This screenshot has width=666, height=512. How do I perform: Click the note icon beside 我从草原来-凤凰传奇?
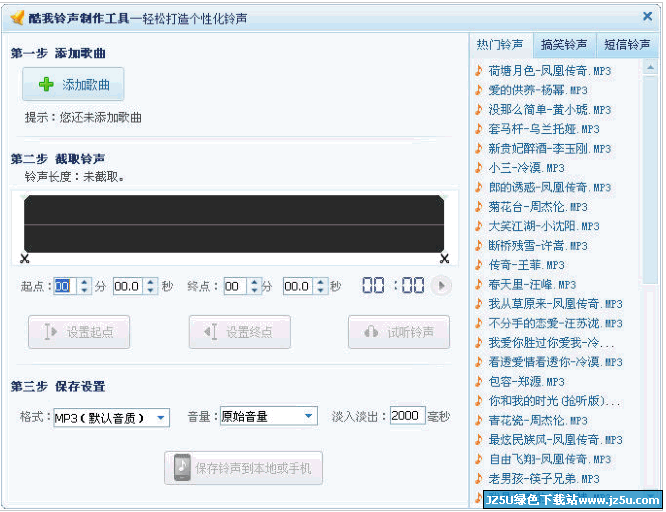point(479,304)
